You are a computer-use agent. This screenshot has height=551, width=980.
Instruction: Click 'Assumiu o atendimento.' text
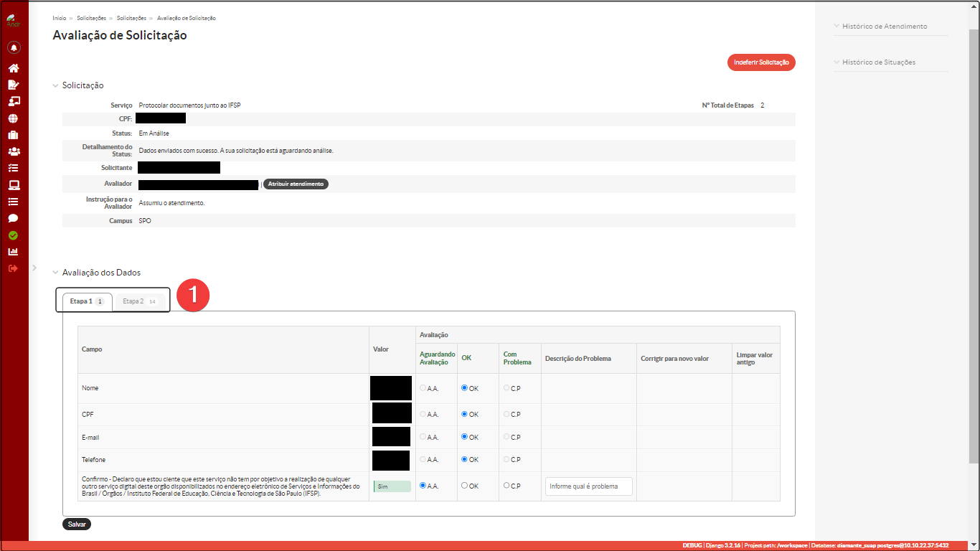click(x=171, y=203)
